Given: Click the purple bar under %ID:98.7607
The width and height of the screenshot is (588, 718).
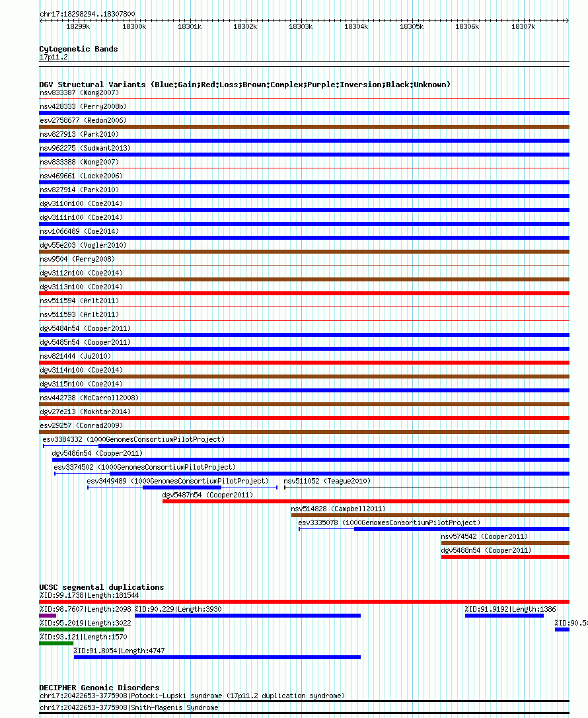Looking at the screenshot, I should tap(48, 616).
